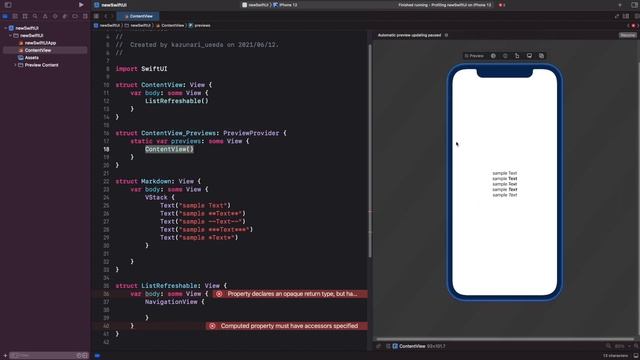Open the preview inspect settings icon
Screen dimensions: 640x360
pos(505,56)
